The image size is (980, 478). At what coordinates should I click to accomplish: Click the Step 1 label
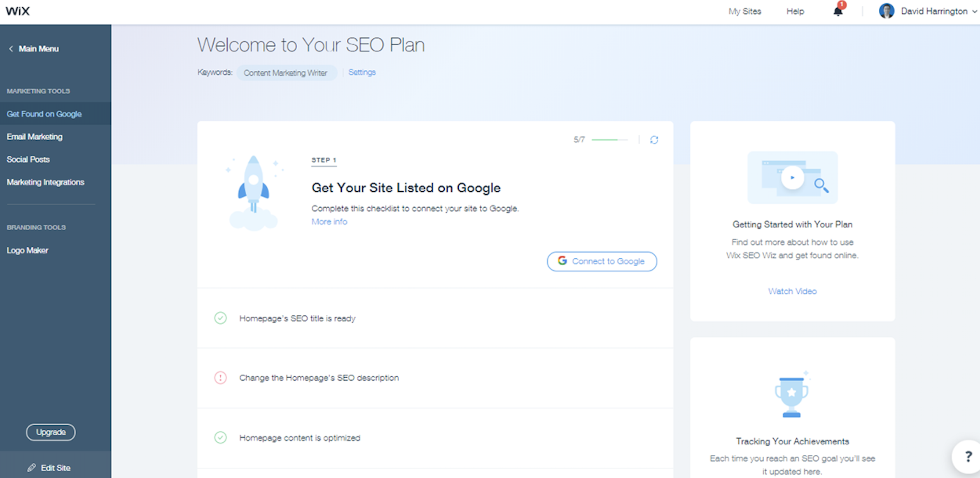pyautogui.click(x=324, y=160)
